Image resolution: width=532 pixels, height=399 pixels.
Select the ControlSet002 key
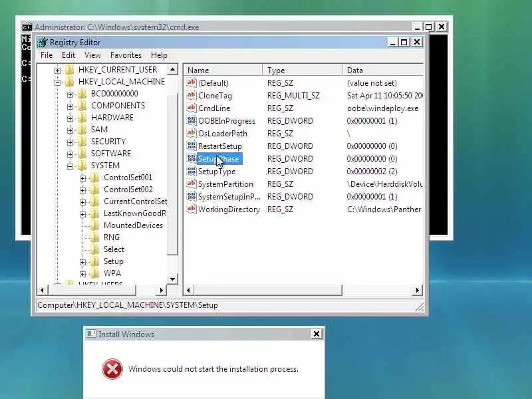click(x=128, y=190)
